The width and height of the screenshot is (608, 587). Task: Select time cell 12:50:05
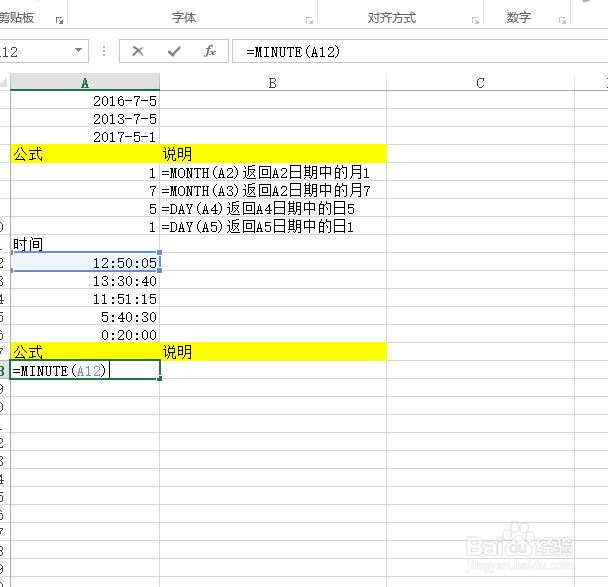85,262
